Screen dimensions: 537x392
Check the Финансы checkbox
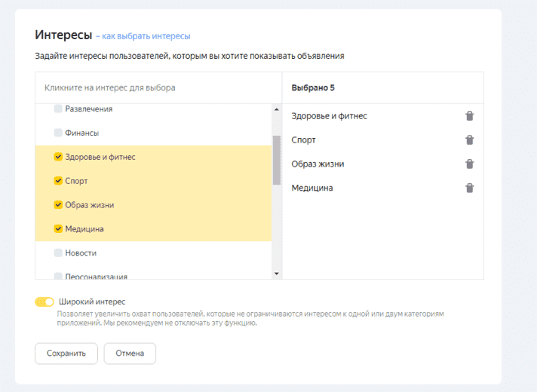(x=58, y=133)
